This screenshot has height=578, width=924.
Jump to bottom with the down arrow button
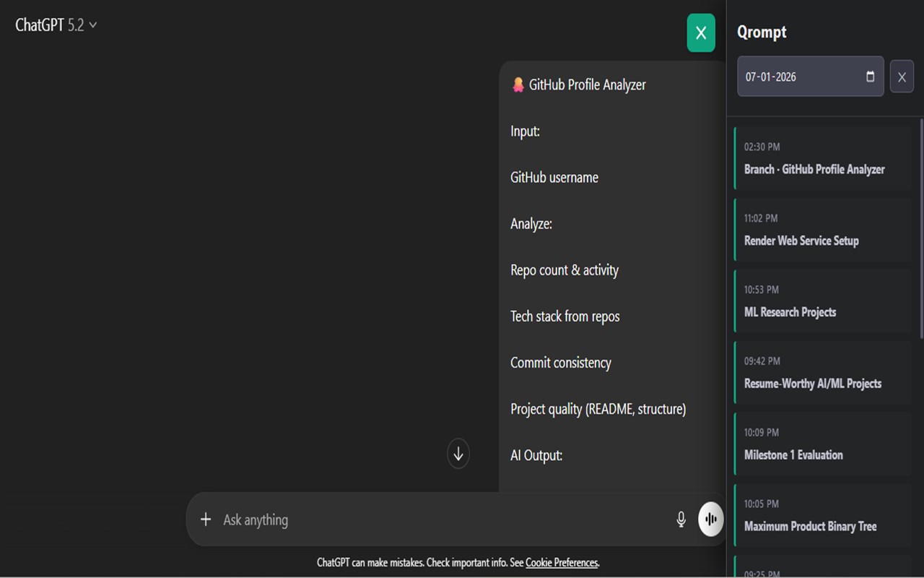458,454
